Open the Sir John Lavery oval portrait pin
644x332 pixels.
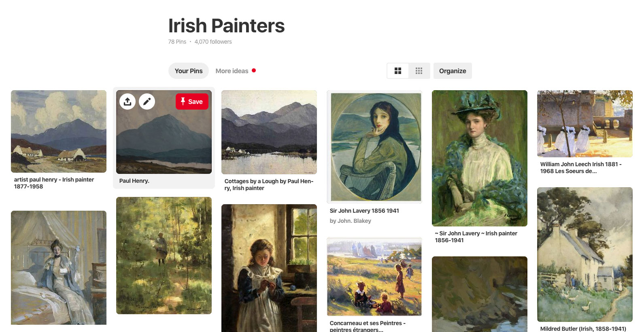point(374,147)
